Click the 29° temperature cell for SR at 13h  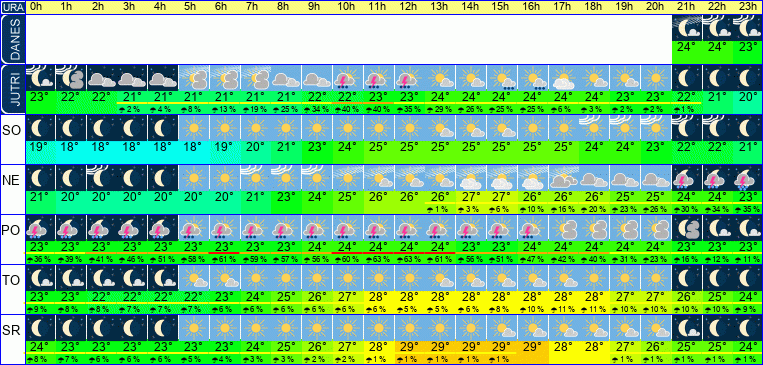tap(440, 348)
